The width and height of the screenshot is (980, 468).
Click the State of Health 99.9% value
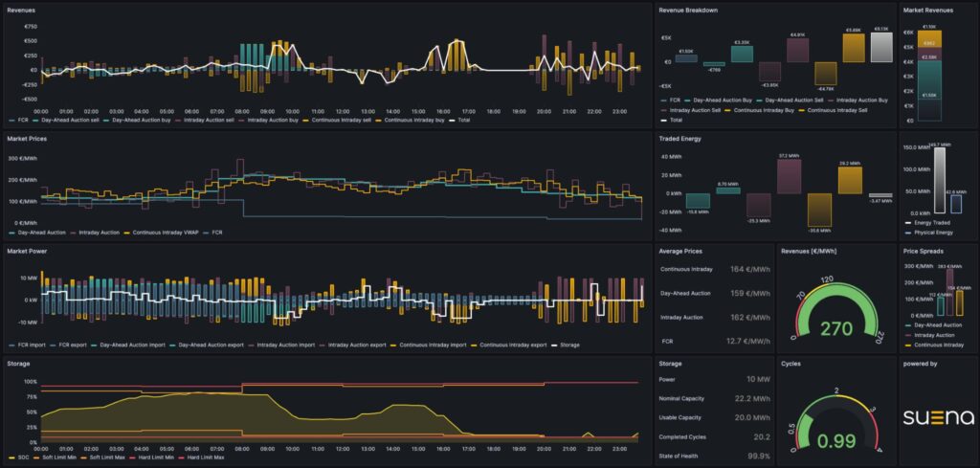click(x=759, y=456)
